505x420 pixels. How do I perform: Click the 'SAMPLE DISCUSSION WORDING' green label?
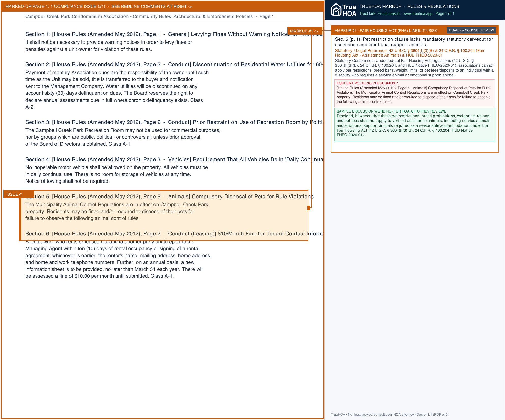click(x=391, y=111)
